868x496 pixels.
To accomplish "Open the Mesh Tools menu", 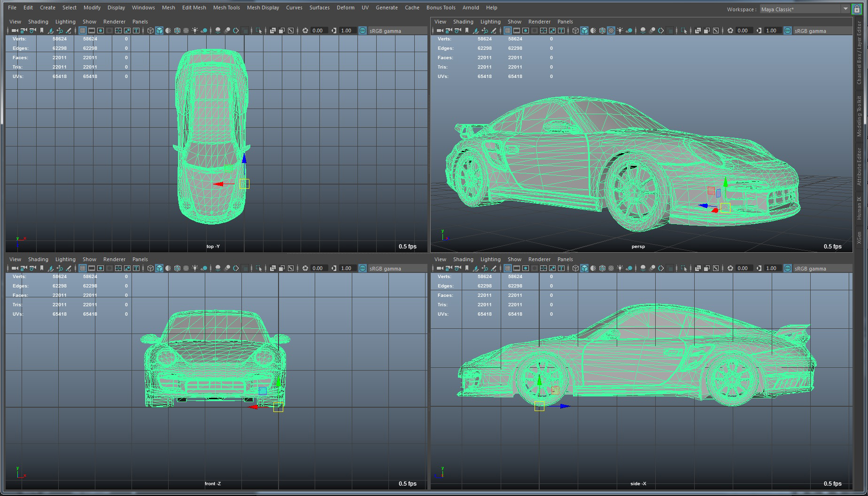I will click(x=226, y=8).
